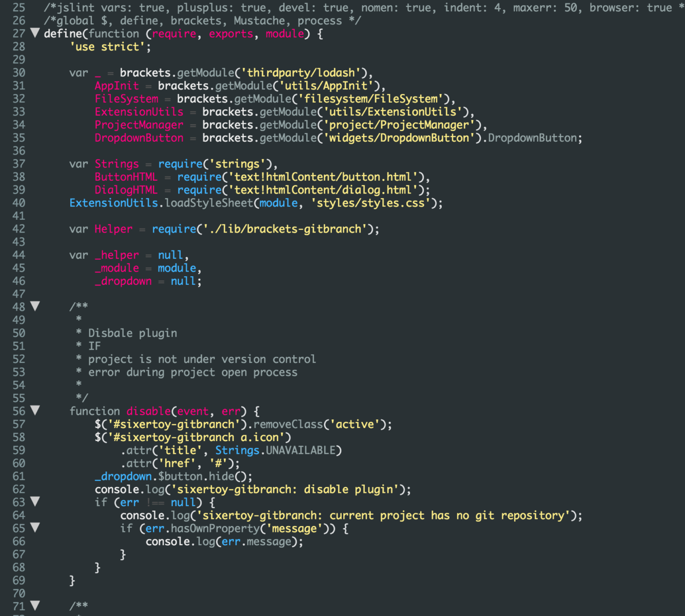This screenshot has width=685, height=616.
Task: Place cursor on 'use strict' string
Action: tap(110, 47)
